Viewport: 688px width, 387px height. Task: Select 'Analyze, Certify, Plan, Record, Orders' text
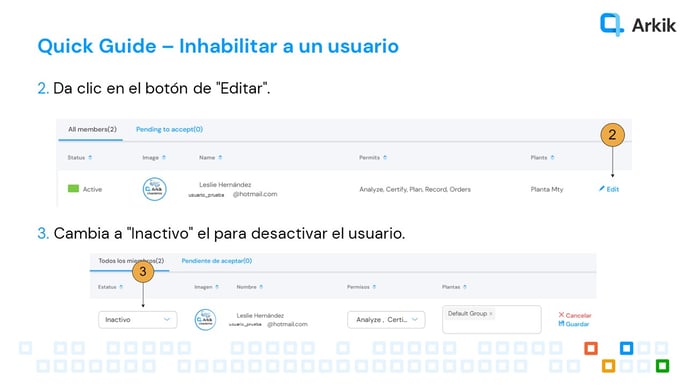click(415, 190)
